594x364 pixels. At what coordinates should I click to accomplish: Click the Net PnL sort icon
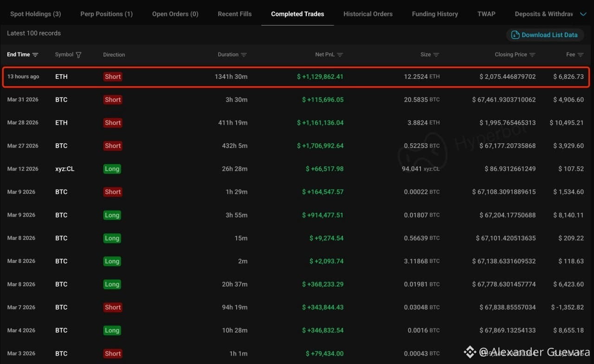(340, 55)
